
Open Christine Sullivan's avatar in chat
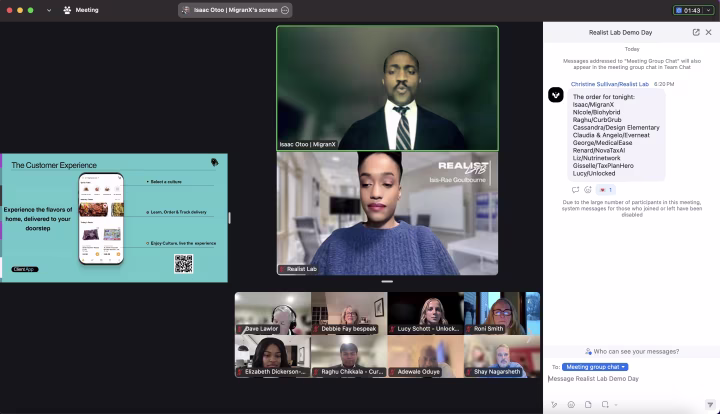pos(556,95)
